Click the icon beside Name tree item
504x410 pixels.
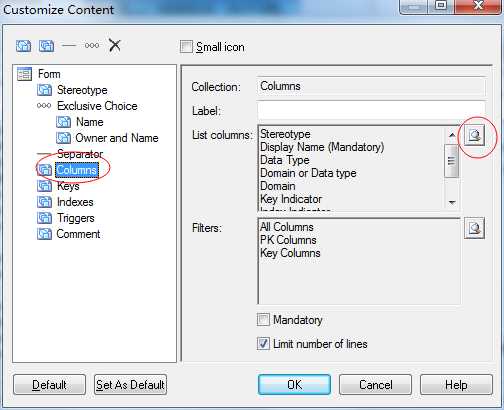[63, 122]
